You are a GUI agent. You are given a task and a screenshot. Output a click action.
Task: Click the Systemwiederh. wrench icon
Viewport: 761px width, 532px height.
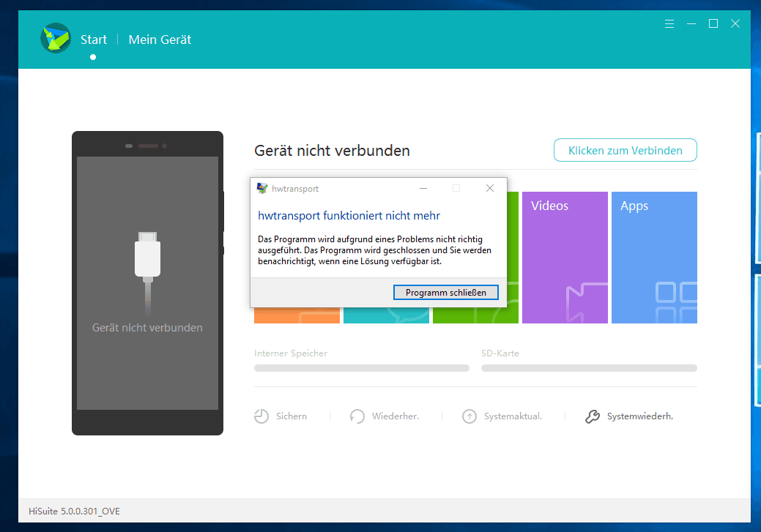click(593, 416)
